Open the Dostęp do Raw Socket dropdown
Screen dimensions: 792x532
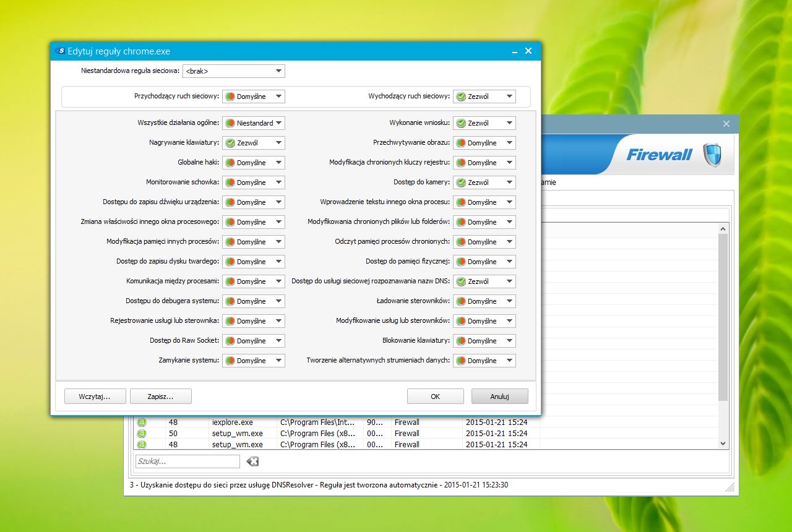tap(254, 341)
